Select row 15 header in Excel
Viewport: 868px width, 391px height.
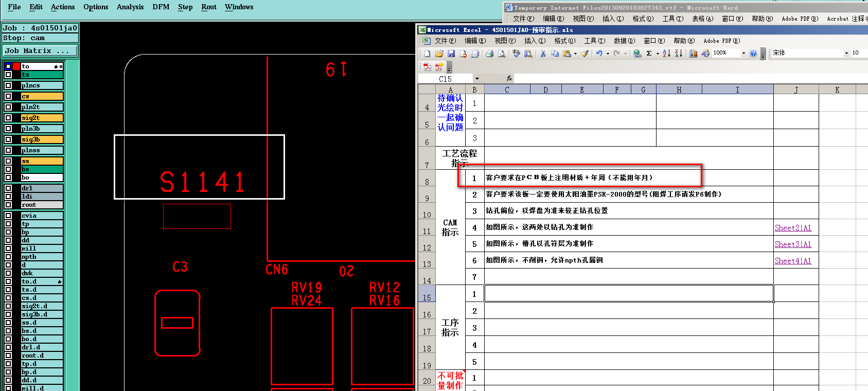coord(427,294)
